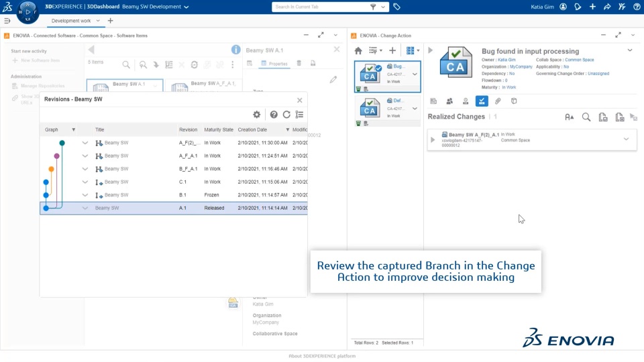This screenshot has width=644, height=362.
Task: Add new Change Action with plus icon
Action: pos(392,50)
